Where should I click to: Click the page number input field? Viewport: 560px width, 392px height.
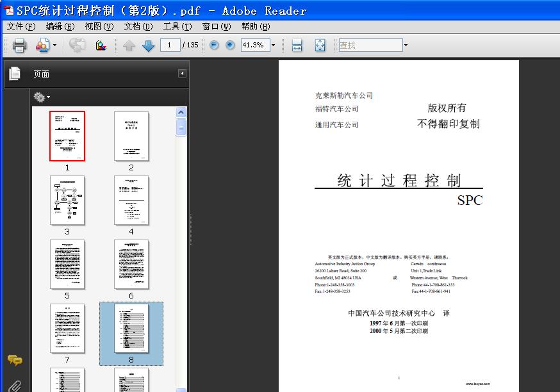click(170, 45)
